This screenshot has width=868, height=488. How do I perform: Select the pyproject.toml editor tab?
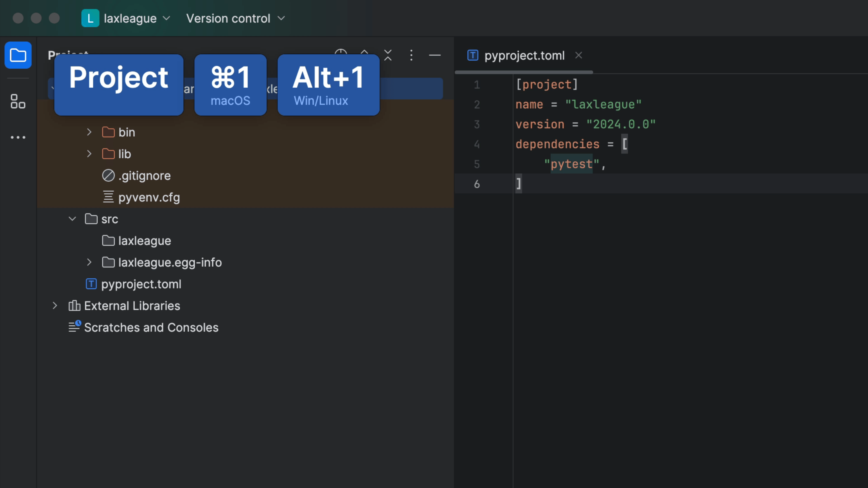point(524,55)
